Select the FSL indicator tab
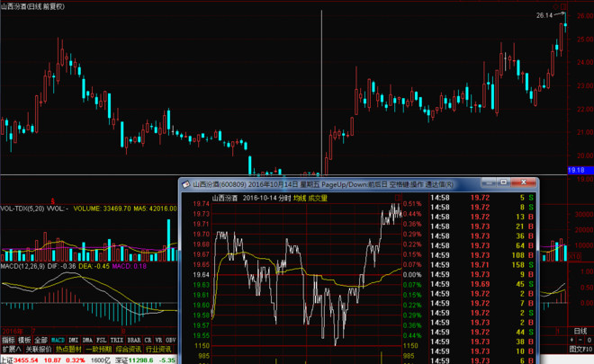Screen dimensions: 594x364 102,340
